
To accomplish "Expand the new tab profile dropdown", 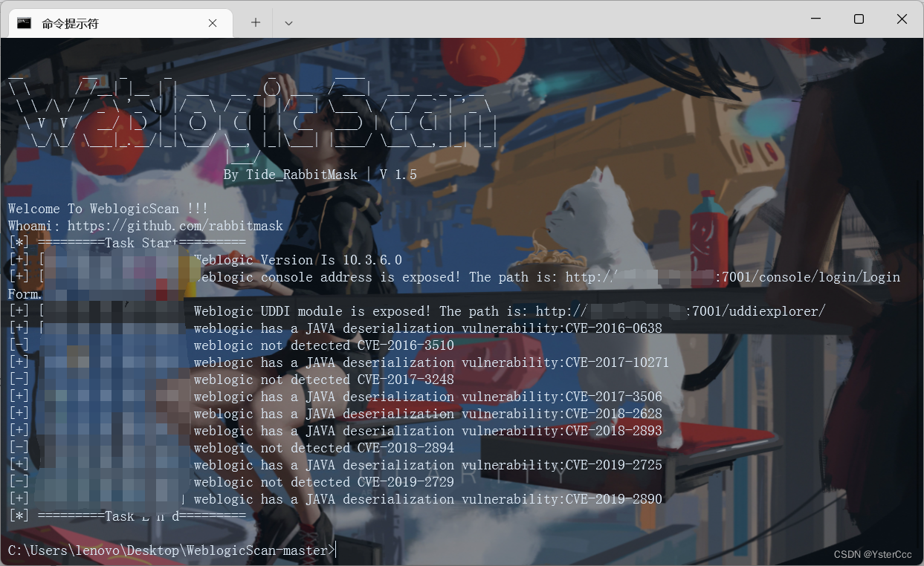I will coord(289,22).
